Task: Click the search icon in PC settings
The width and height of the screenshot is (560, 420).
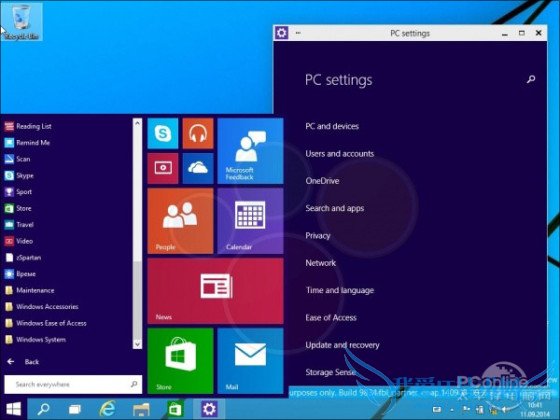Action: click(x=531, y=79)
